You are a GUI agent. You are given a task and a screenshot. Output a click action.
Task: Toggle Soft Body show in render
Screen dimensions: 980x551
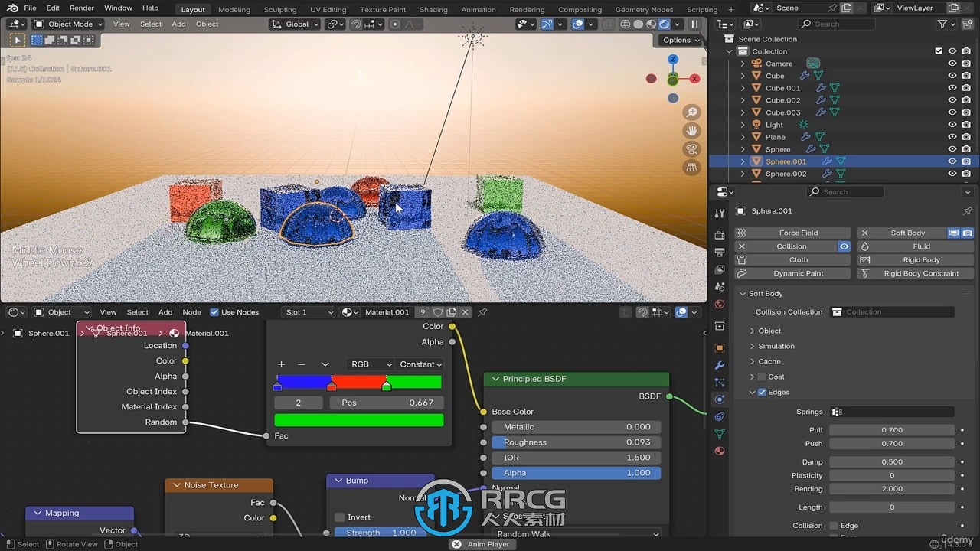click(x=967, y=233)
